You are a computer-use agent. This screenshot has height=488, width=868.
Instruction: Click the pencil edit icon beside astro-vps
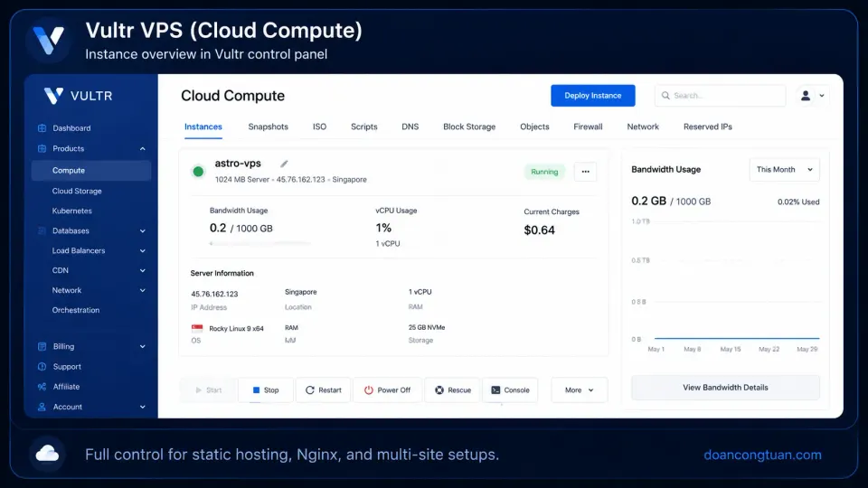(x=284, y=164)
